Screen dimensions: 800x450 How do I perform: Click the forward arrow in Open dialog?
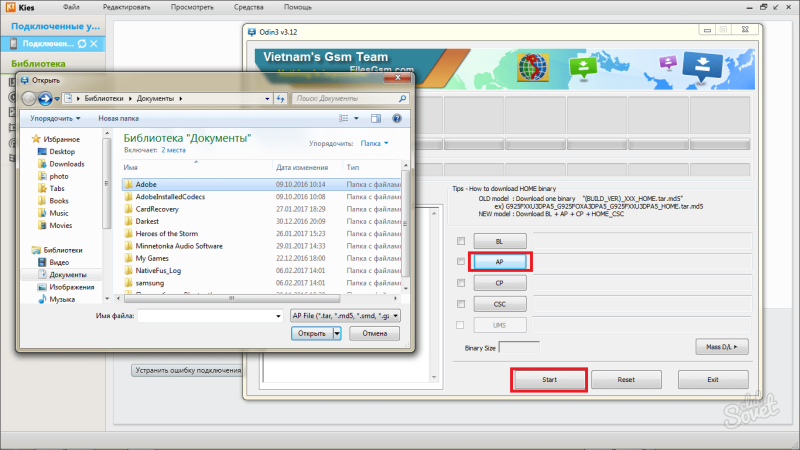pos(45,98)
